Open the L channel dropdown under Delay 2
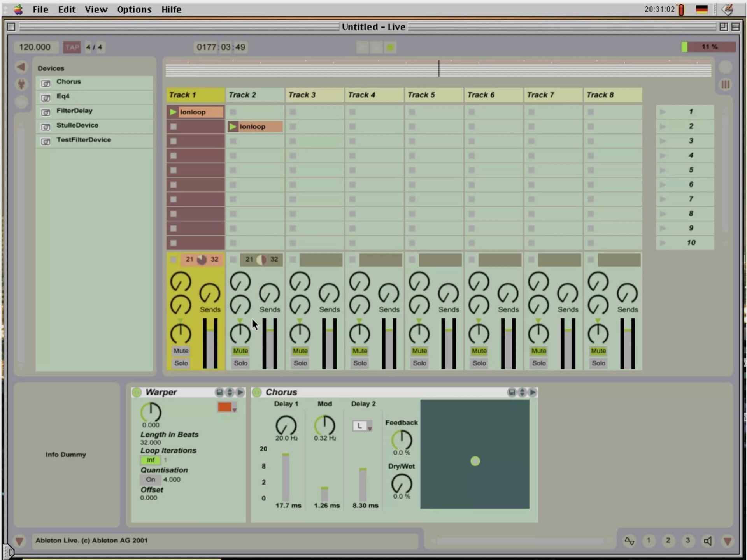 360,426
